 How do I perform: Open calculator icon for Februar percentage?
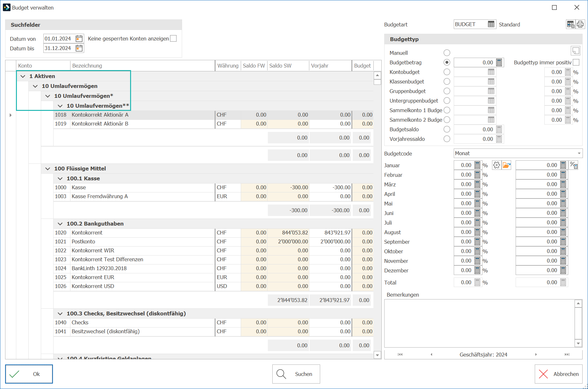pos(477,175)
